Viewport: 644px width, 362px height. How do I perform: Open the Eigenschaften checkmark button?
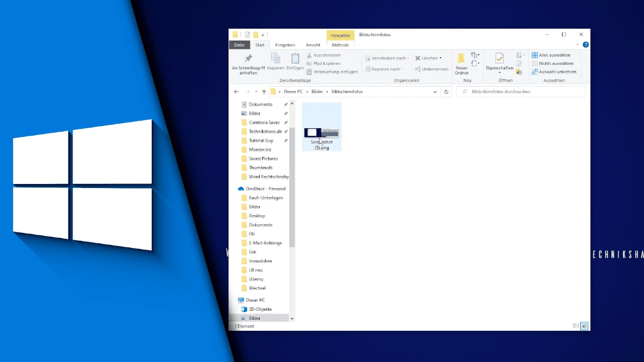pyautogui.click(x=499, y=59)
